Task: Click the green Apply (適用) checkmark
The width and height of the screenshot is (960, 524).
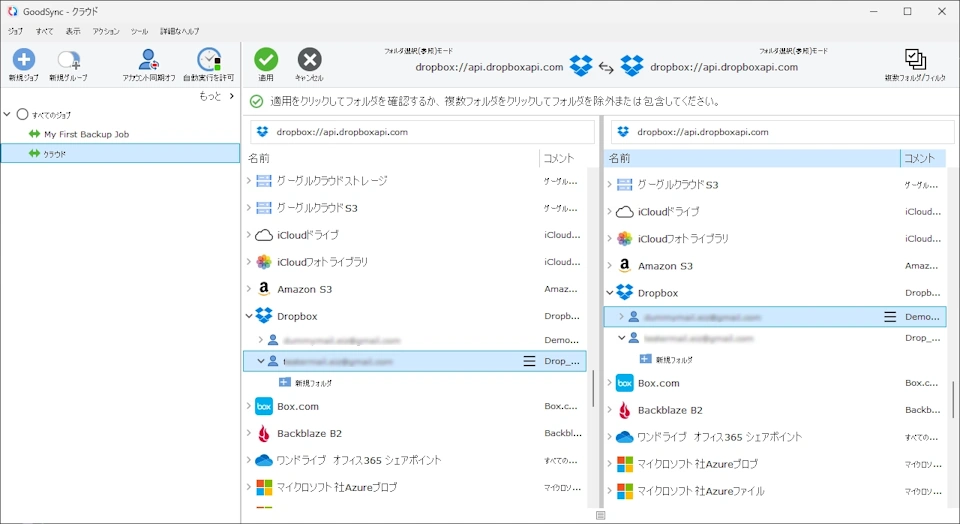Action: (266, 59)
